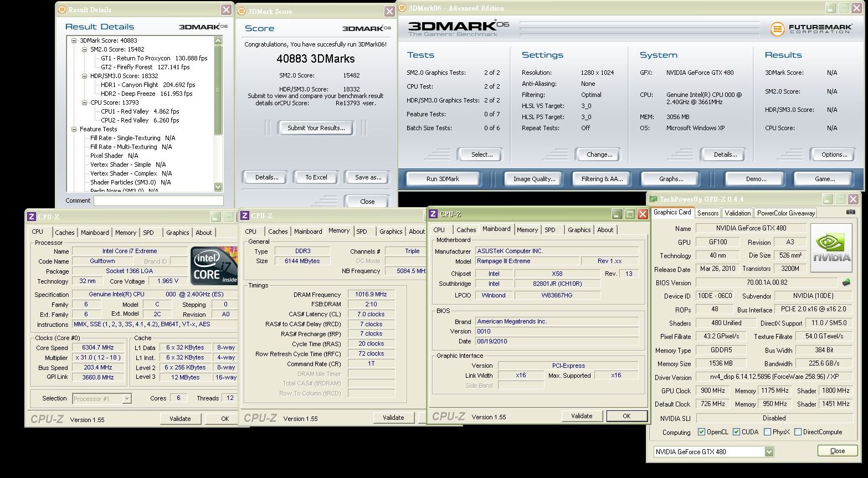Collapse the 3DMark Score tree node
The height and width of the screenshot is (478, 868).
click(74, 40)
